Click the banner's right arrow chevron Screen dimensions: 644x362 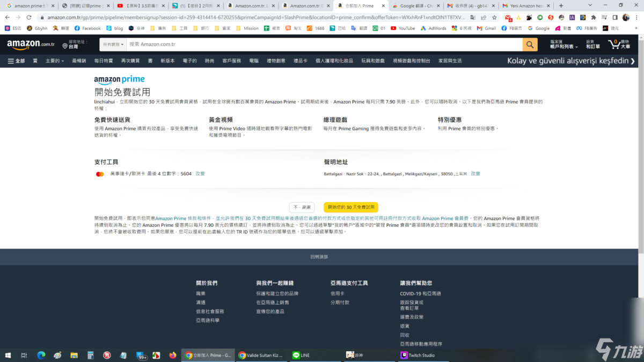point(633,61)
